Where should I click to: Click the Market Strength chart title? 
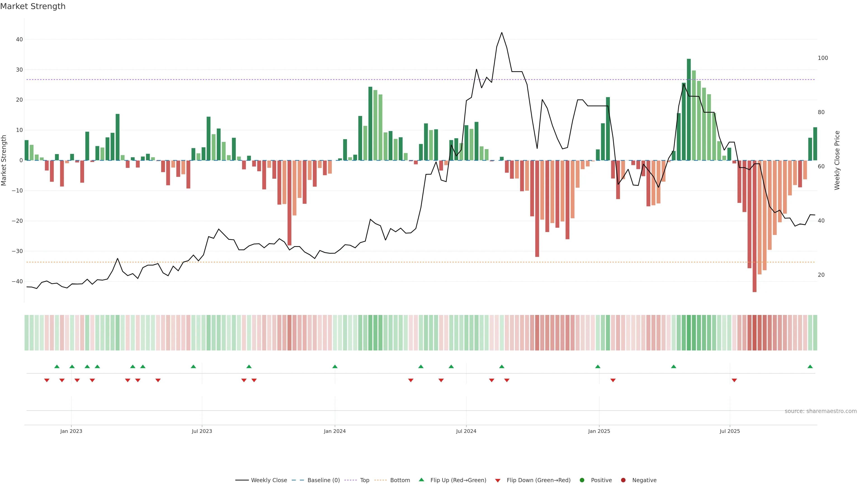tap(33, 6)
